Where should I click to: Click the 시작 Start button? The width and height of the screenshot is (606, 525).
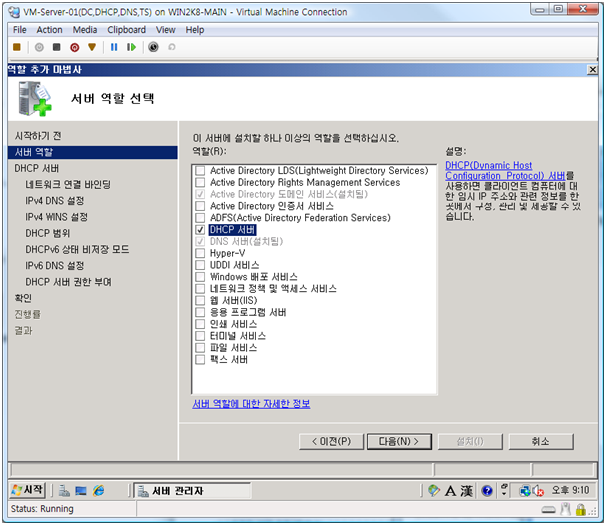[27, 490]
